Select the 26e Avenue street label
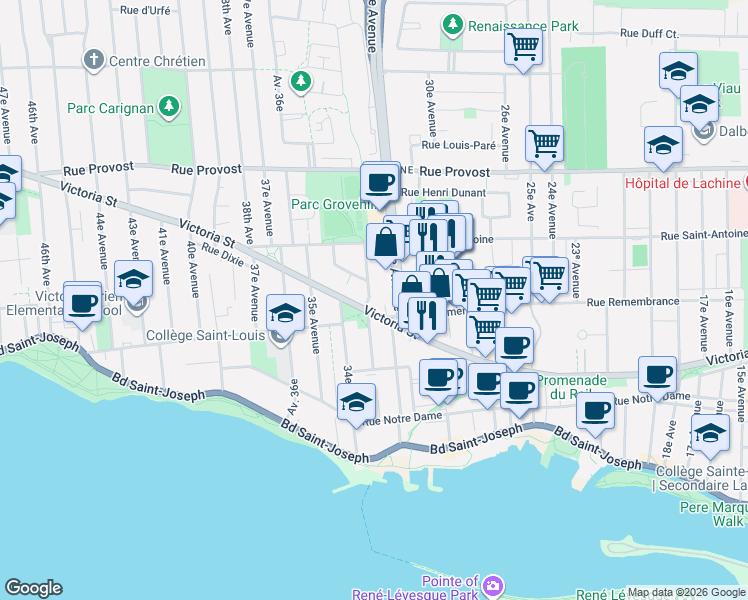Viewport: 748px width, 600px height. (505, 134)
